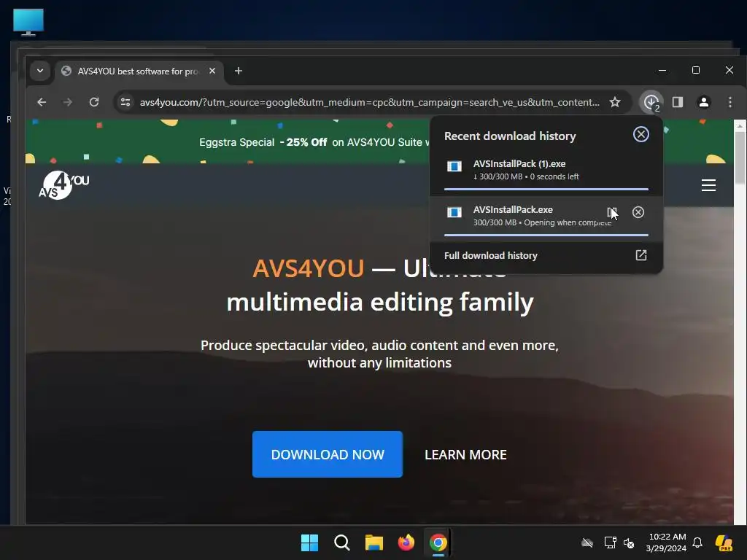Image resolution: width=747 pixels, height=560 pixels.
Task: Click the desktop monitor icon
Action: click(x=28, y=22)
